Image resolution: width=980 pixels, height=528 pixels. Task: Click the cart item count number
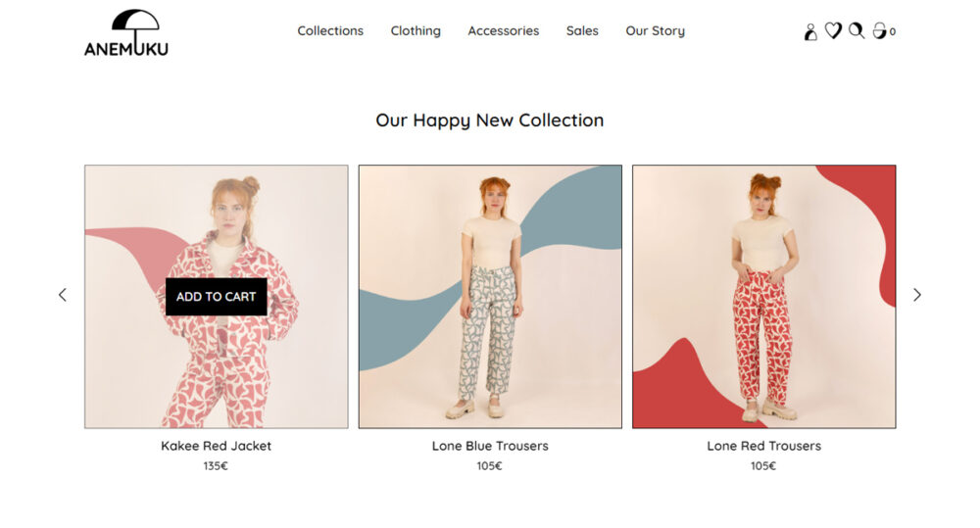click(893, 32)
